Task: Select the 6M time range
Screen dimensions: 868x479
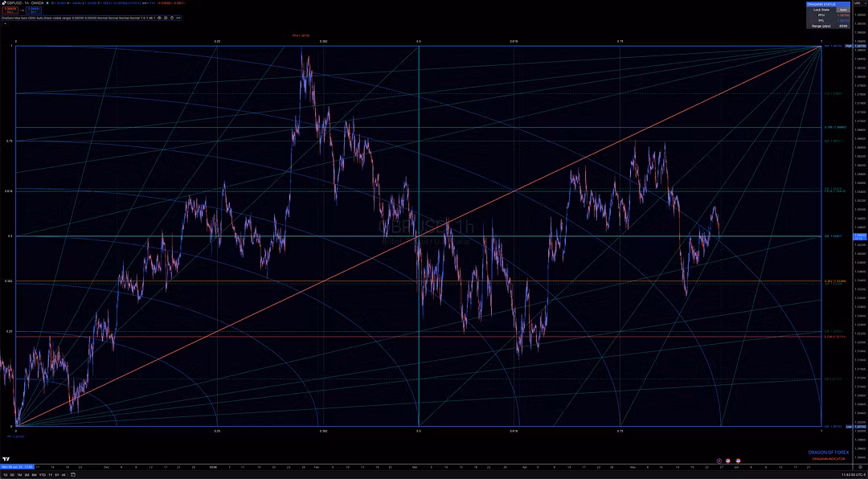Action: click(x=34, y=474)
